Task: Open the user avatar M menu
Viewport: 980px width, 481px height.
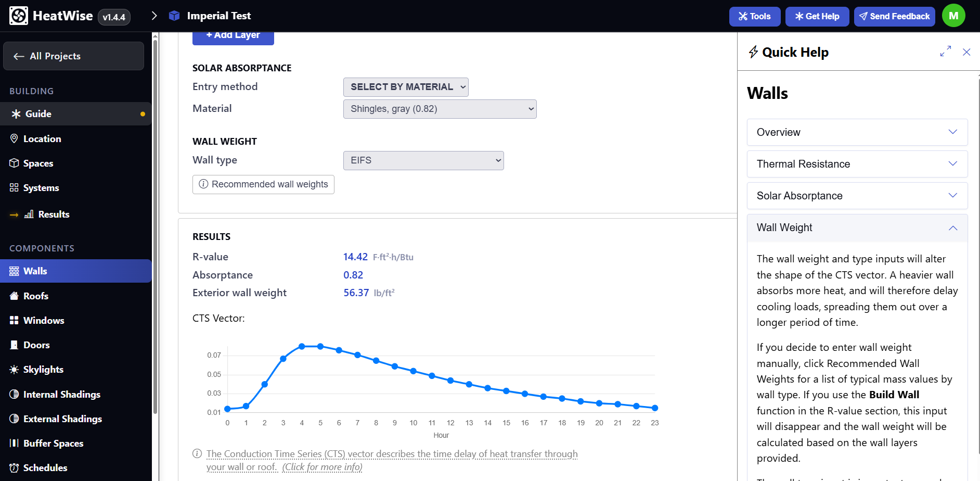Action: tap(953, 16)
